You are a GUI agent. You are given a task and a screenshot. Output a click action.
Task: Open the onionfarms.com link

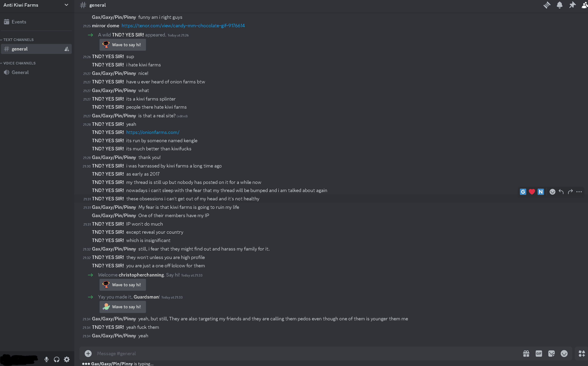(153, 132)
